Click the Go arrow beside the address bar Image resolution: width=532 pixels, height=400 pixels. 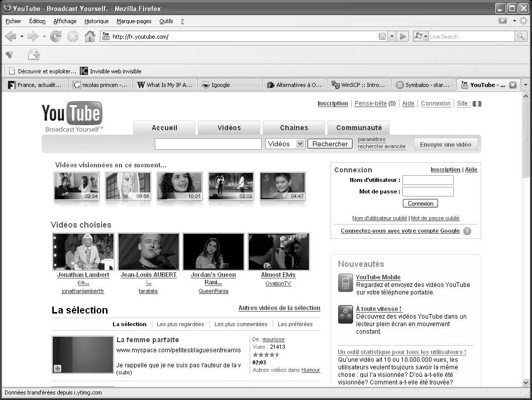point(403,36)
